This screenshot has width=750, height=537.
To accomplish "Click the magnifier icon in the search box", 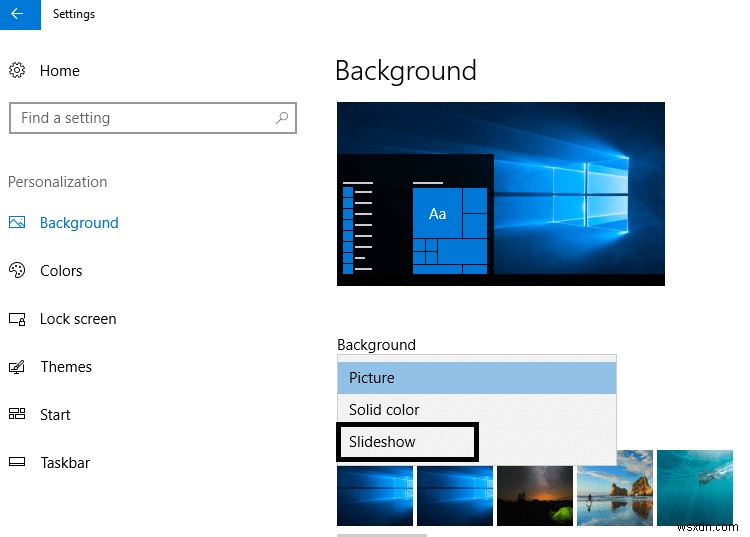I will (282, 118).
